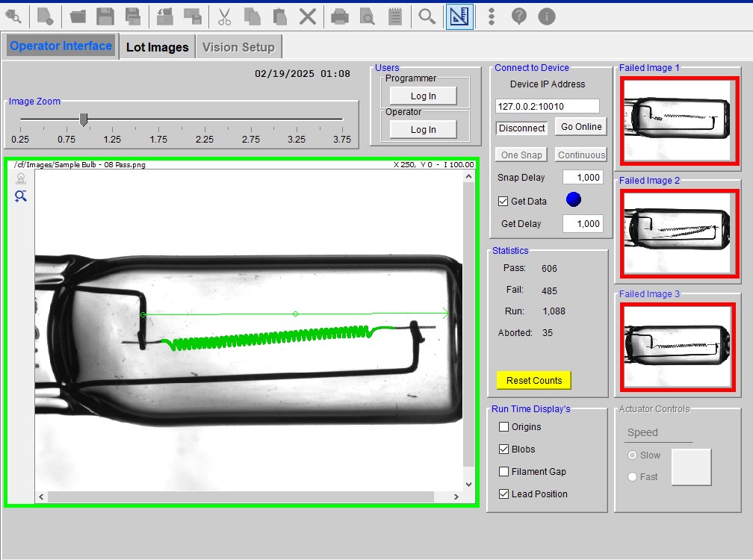Click the Save icon in the toolbar
The height and width of the screenshot is (560, 753).
tap(105, 16)
